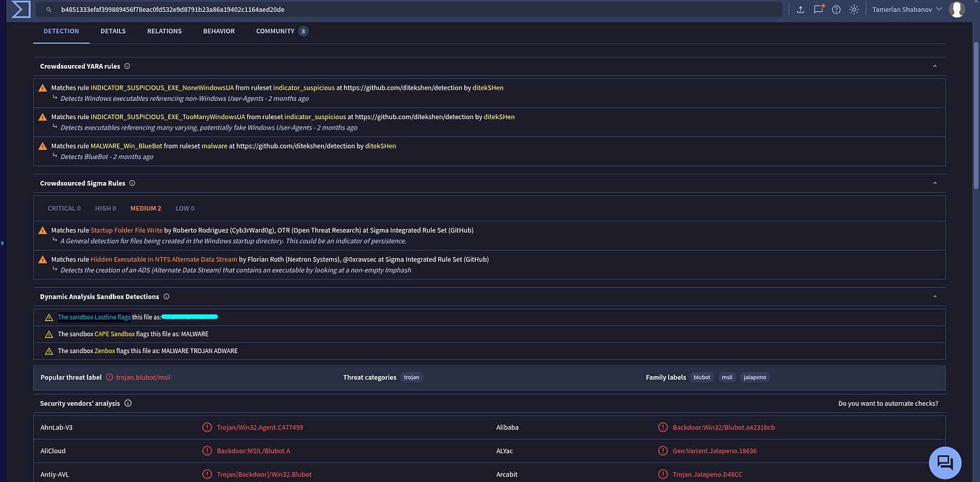Click alert icon on Alibaba detection
Screen dimensions: 980x482
(x=663, y=427)
